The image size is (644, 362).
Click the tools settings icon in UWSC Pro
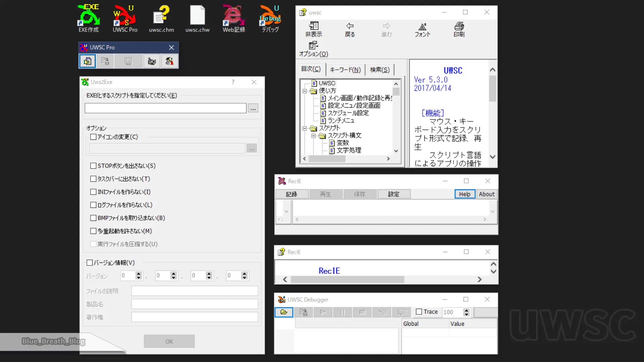point(169,61)
